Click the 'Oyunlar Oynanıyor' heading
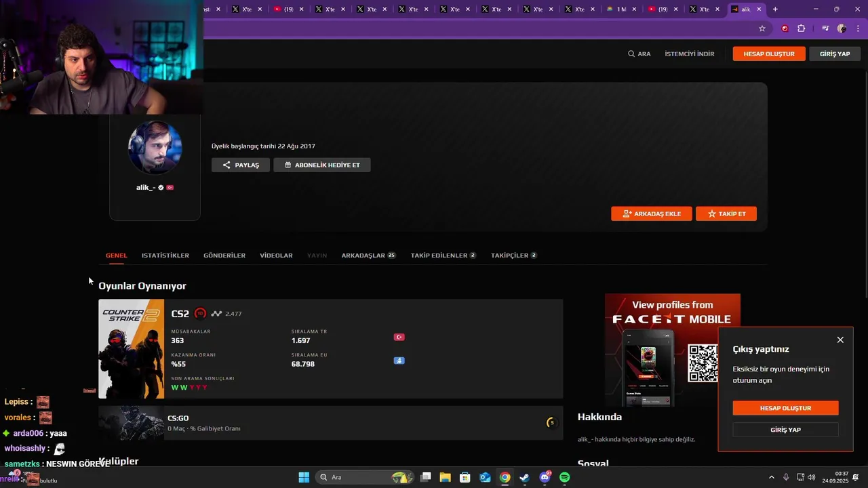This screenshot has height=488, width=868. coord(142,286)
